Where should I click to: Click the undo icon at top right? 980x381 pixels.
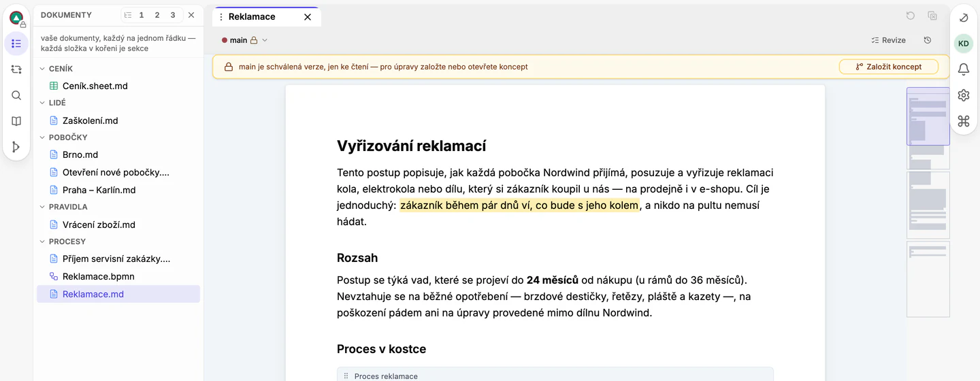click(x=911, y=16)
